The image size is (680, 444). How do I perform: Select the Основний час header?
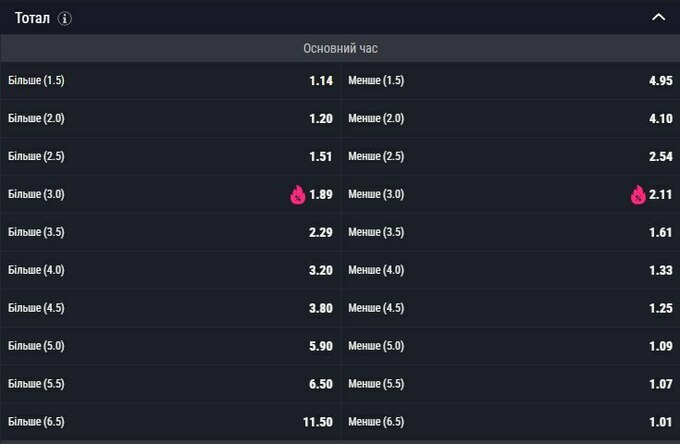click(340, 48)
